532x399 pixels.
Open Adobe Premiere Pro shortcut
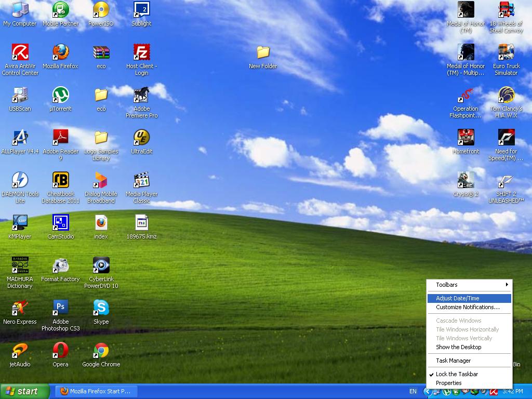[141, 102]
